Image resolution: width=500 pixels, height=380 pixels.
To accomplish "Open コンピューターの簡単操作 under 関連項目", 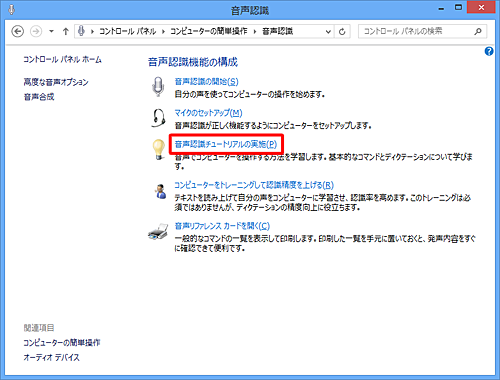I will (62, 343).
